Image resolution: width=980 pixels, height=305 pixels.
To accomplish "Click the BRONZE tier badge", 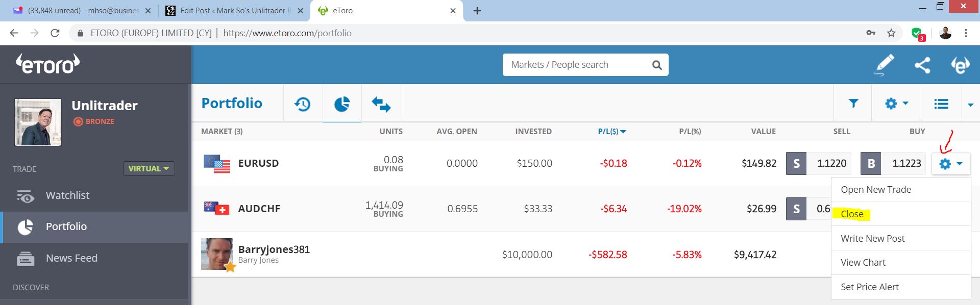I will (94, 121).
